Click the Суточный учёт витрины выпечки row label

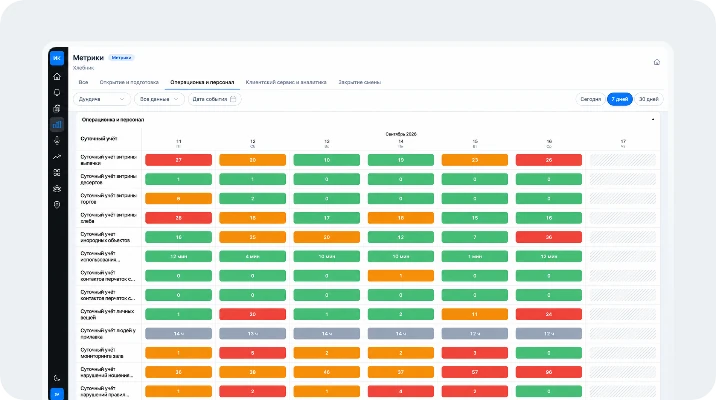[x=109, y=160]
